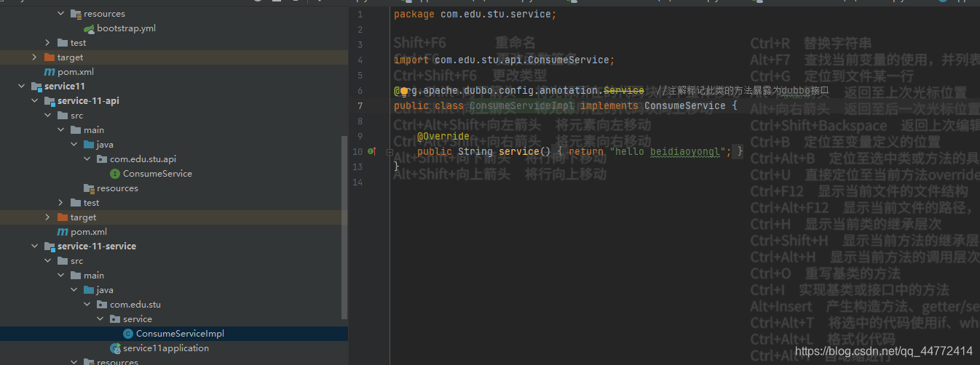Click the Maven icon of pom.xml in service-11-api
The image size is (980, 365).
[63, 232]
